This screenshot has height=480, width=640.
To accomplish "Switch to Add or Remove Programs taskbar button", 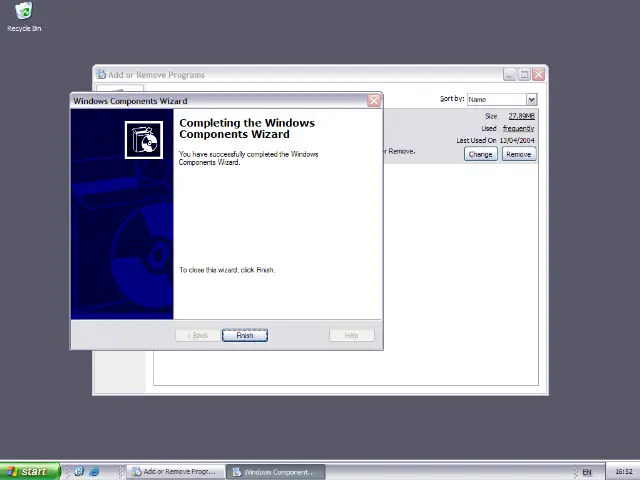I will 176,472.
